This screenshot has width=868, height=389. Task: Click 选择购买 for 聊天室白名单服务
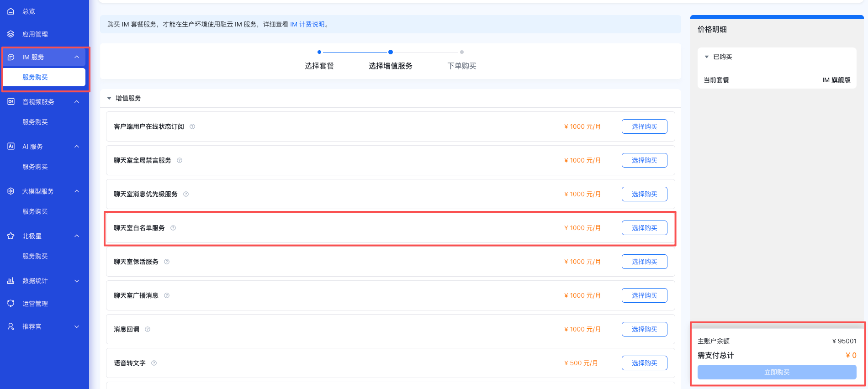[x=644, y=228]
